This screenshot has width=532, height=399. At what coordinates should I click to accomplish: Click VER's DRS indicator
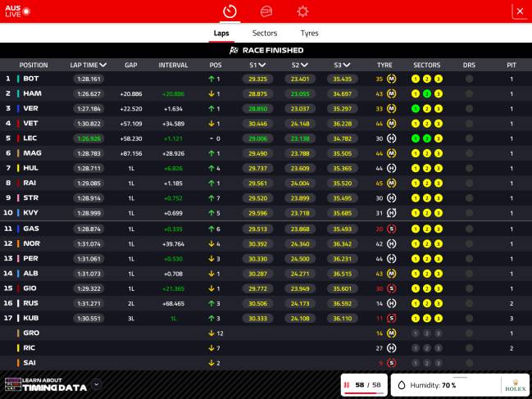pos(469,109)
